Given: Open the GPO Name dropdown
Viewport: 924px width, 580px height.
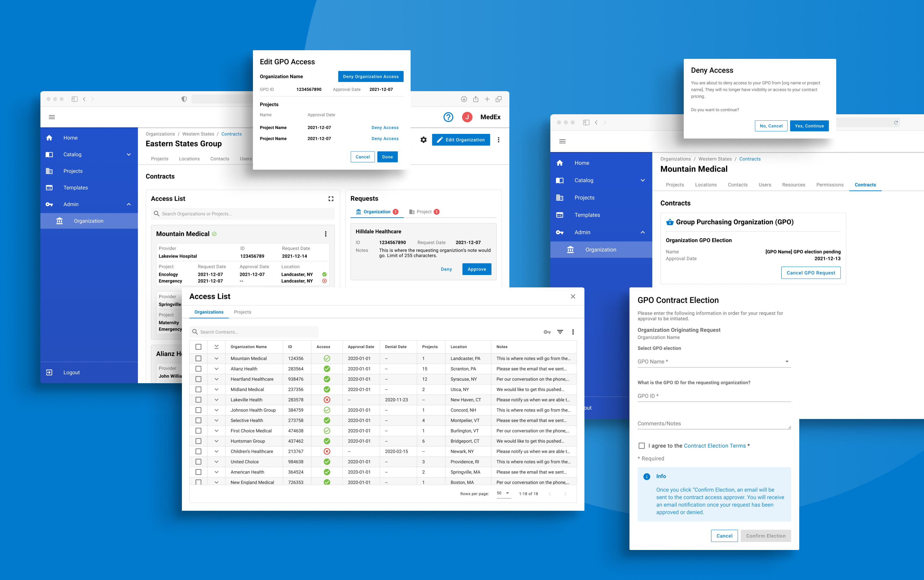Looking at the screenshot, I should [x=714, y=362].
